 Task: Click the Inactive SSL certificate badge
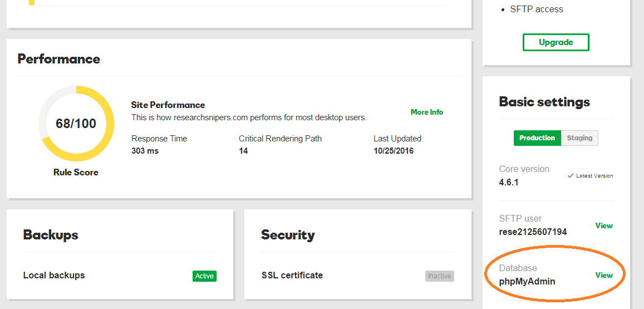(439, 276)
